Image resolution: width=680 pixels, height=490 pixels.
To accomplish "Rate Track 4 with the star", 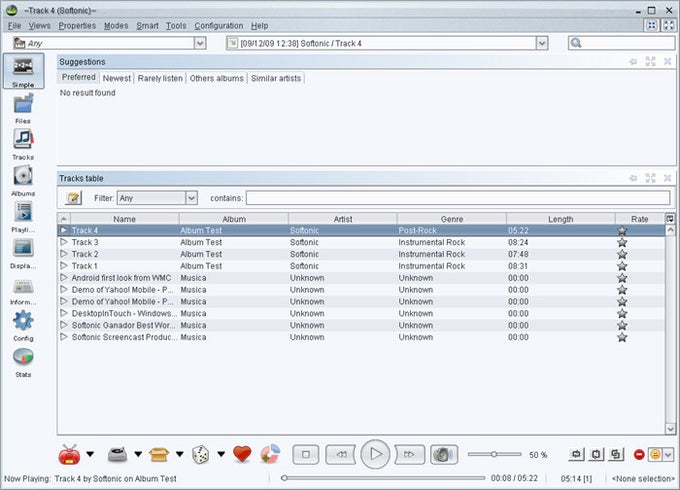I will [x=622, y=231].
